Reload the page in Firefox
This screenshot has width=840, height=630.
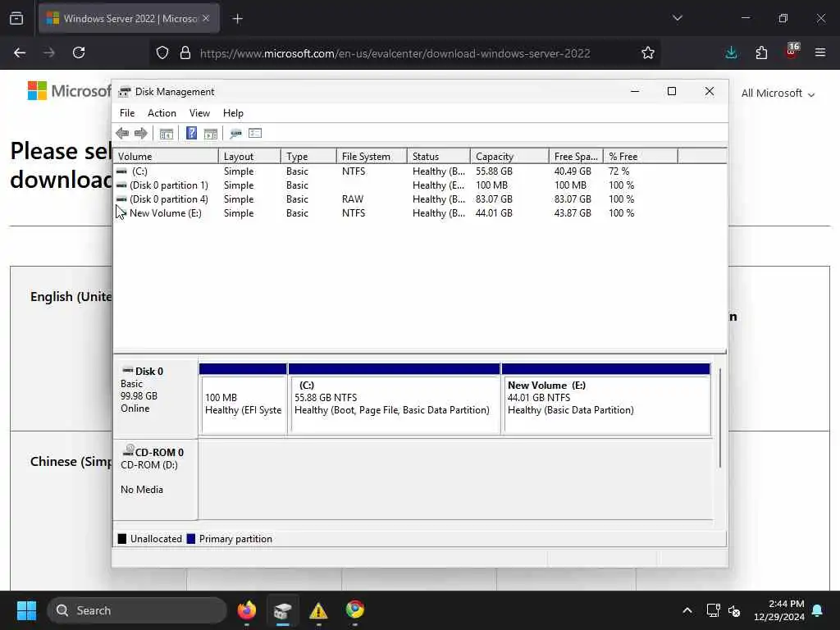(x=79, y=53)
